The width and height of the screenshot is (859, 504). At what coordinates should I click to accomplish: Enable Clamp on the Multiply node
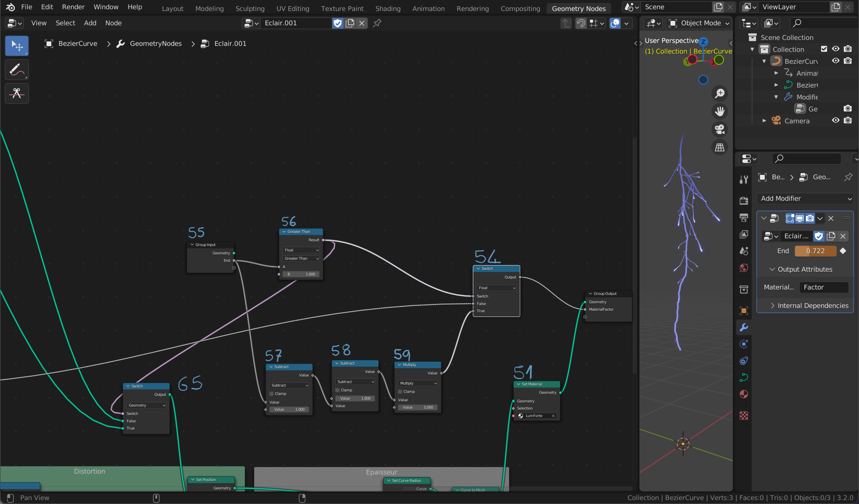[x=400, y=391]
